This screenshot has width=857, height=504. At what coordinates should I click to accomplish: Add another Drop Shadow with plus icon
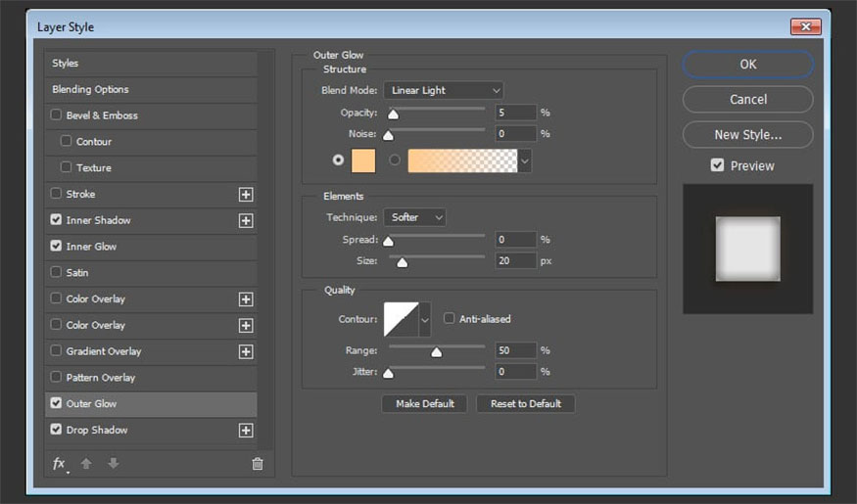[246, 431]
